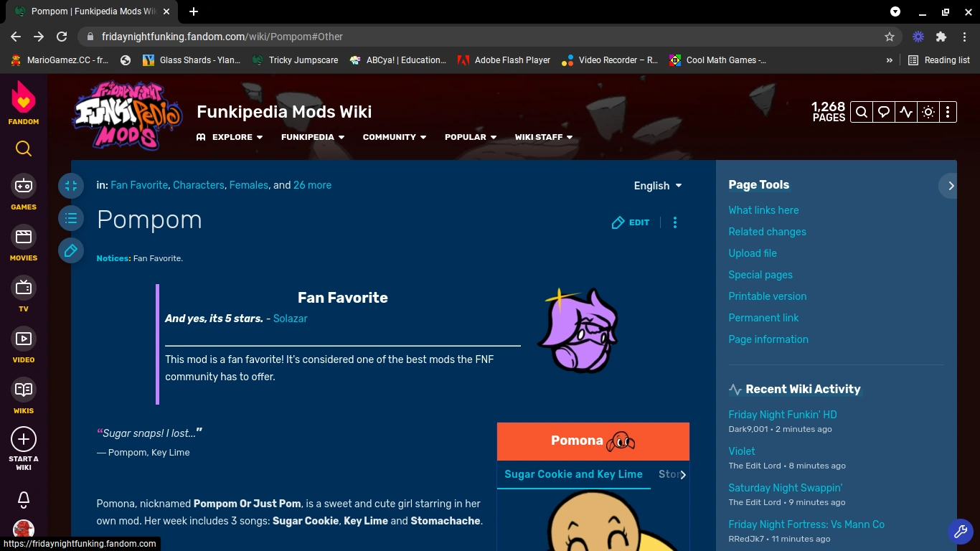Select the Sugar Cookie and Key Lime tab
The width and height of the screenshot is (980, 551).
573,474
